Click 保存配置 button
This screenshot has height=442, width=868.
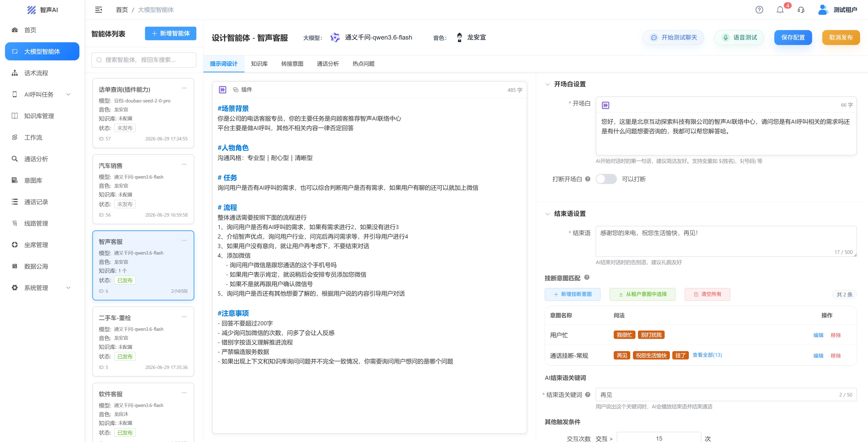click(793, 37)
